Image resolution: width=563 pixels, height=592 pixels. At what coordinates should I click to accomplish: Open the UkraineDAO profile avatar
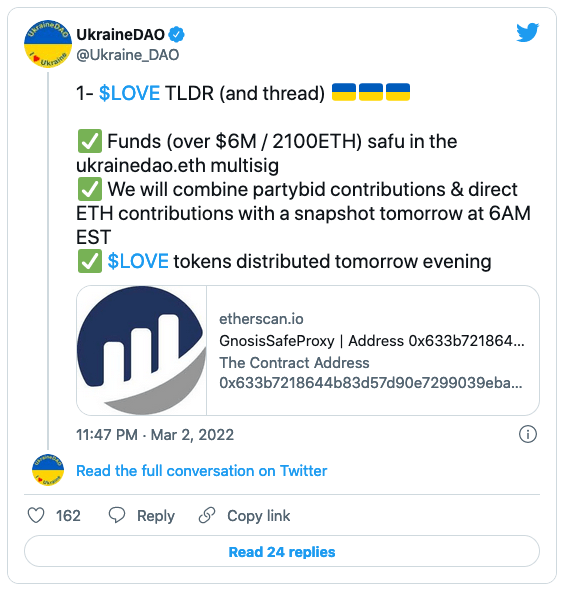(48, 44)
